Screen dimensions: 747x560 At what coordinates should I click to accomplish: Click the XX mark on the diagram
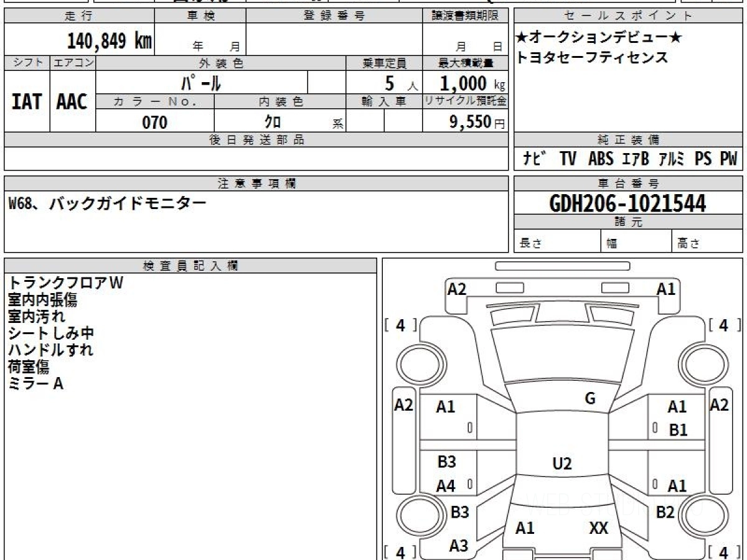tap(598, 528)
